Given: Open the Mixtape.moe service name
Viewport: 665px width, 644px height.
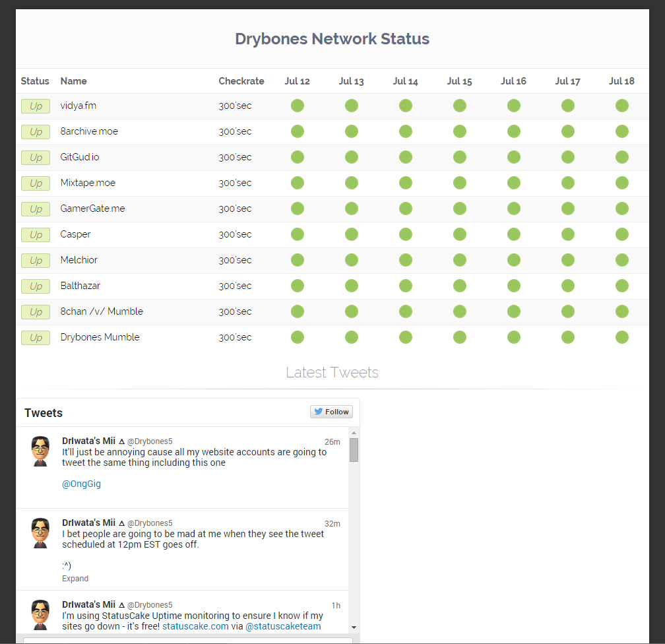Looking at the screenshot, I should [x=88, y=183].
